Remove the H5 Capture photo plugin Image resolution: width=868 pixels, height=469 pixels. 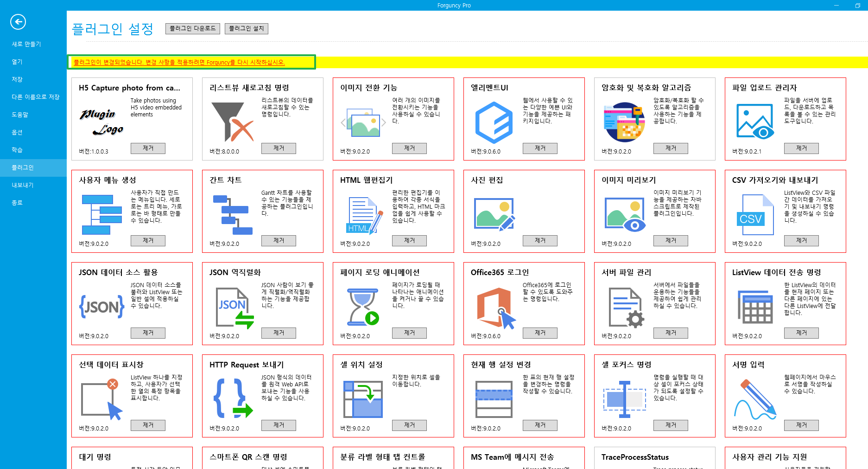(148, 148)
